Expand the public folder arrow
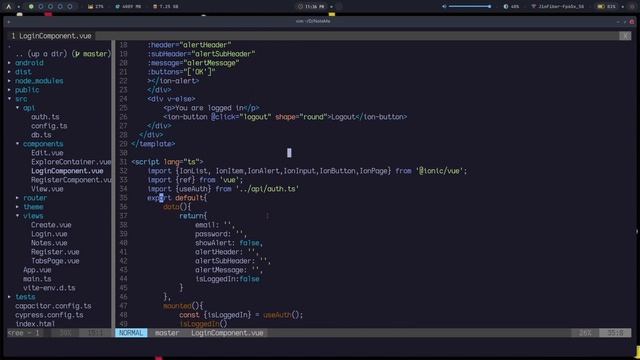 pos(9,90)
